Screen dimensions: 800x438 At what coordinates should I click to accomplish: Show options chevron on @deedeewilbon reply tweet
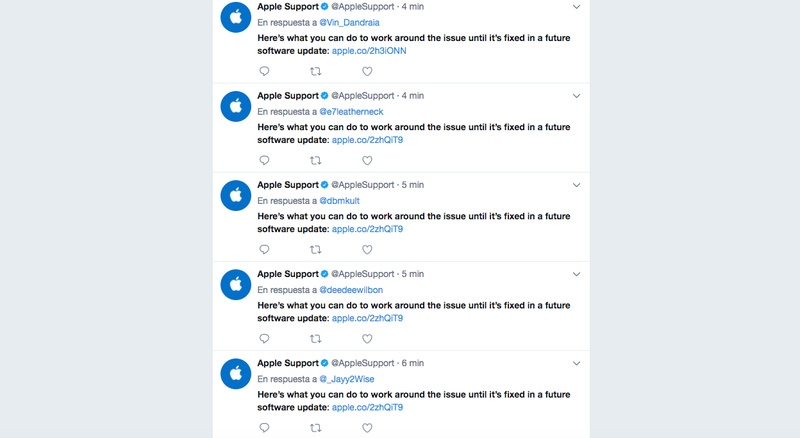(577, 274)
